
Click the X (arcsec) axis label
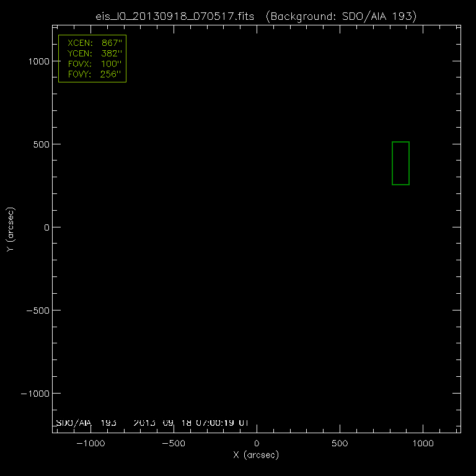tap(256, 456)
